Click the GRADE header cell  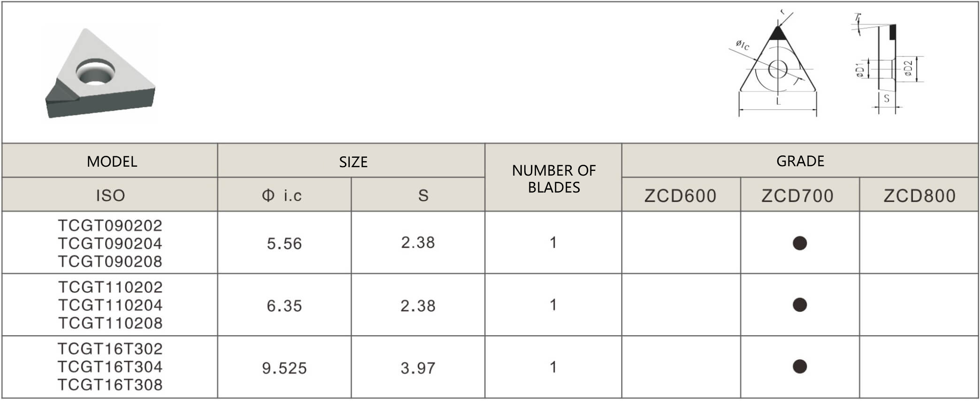(800, 161)
